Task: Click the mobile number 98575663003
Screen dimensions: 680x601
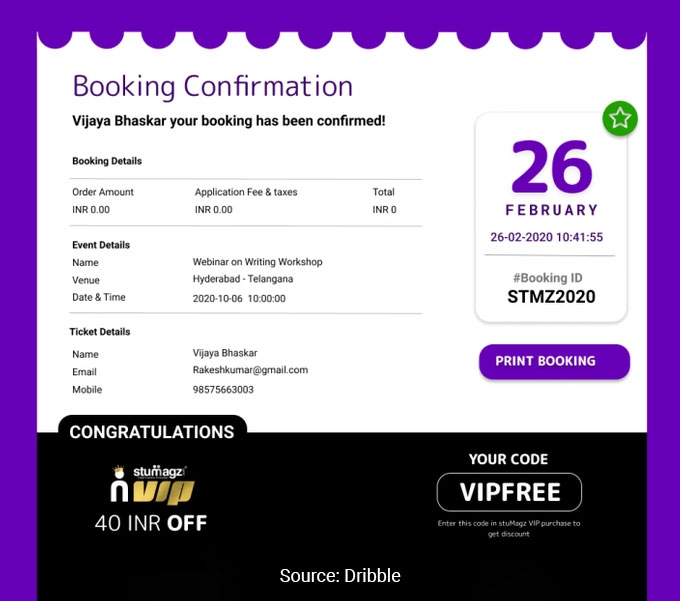Action: click(223, 389)
